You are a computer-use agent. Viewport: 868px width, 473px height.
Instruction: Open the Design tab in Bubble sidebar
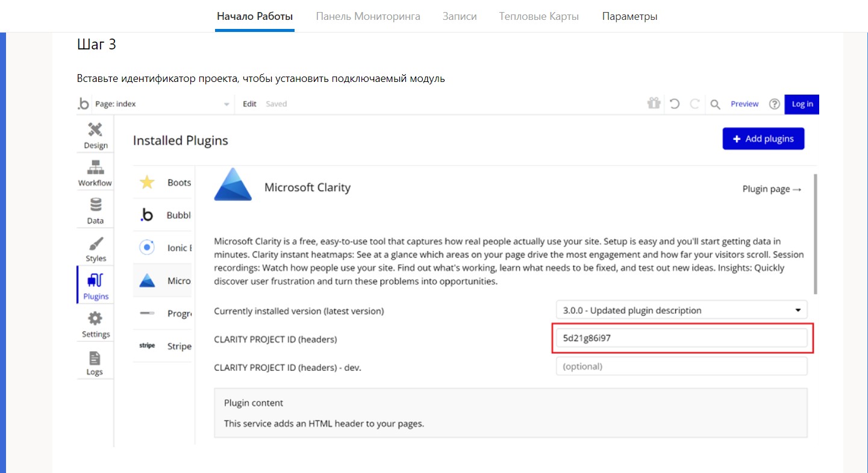95,136
